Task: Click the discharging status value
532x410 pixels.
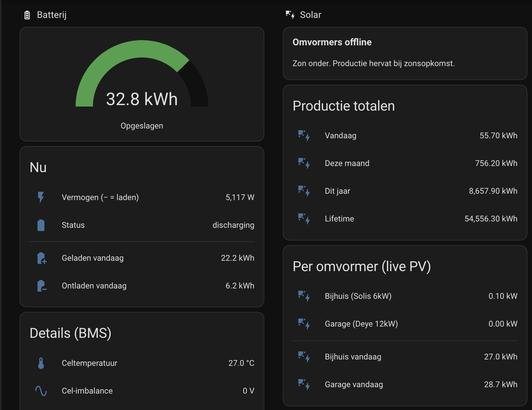Action: 233,225
